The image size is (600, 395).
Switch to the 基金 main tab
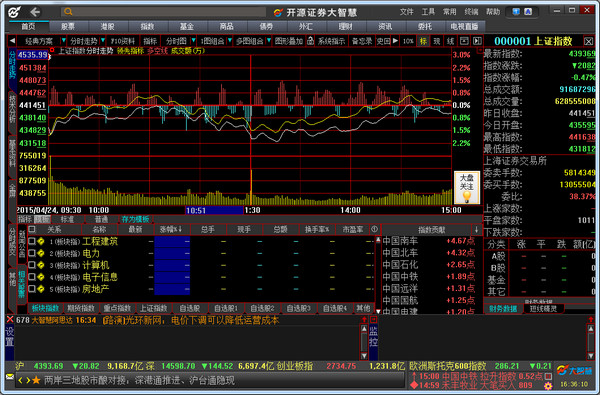187,26
